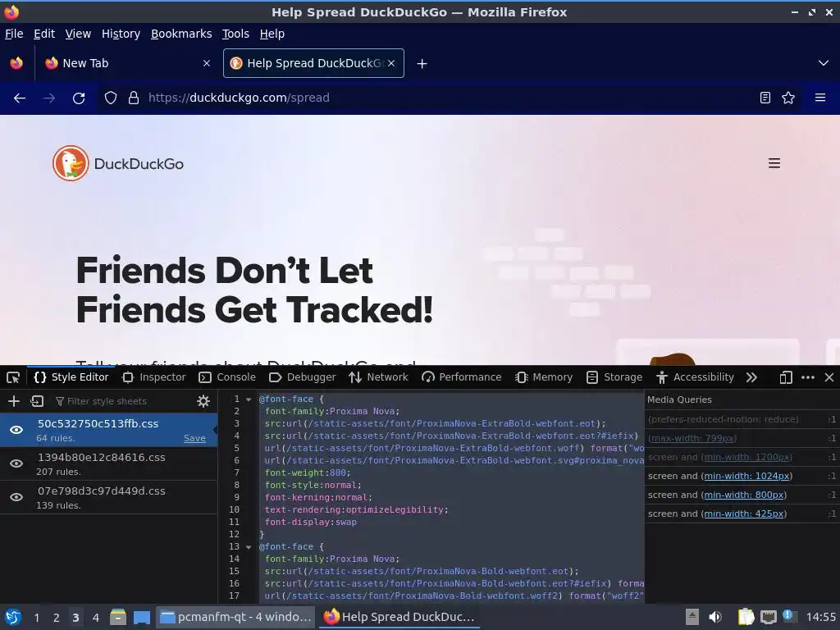Open a new browser tab
This screenshot has width=840, height=630.
(x=422, y=64)
